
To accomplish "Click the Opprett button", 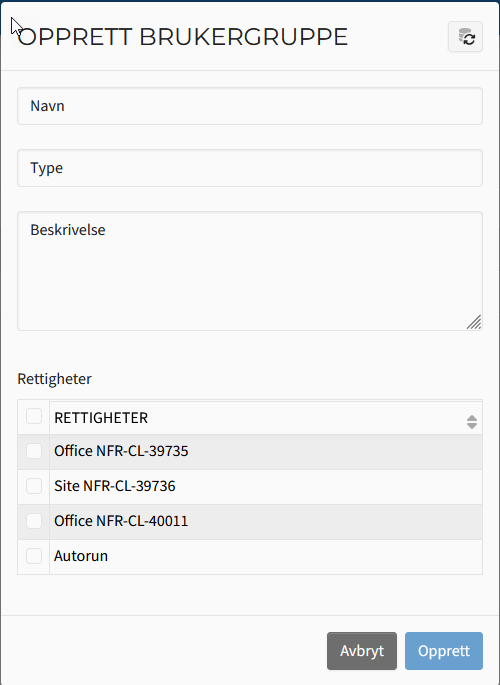I will pyautogui.click(x=444, y=651).
